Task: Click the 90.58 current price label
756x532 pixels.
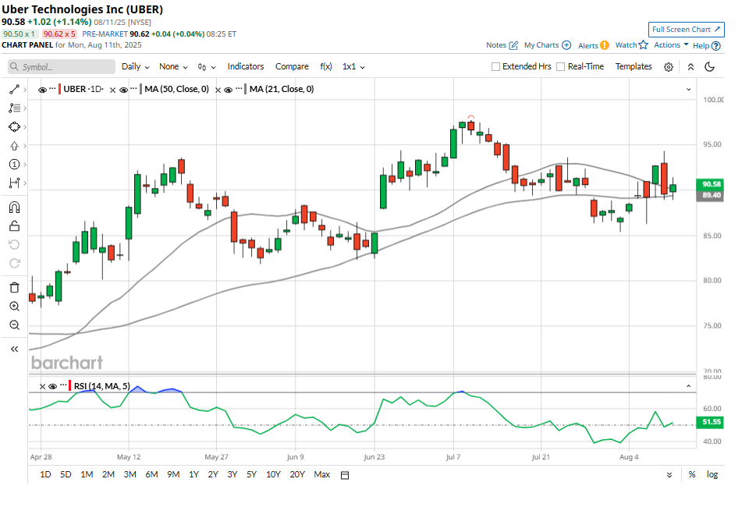Action: (711, 184)
